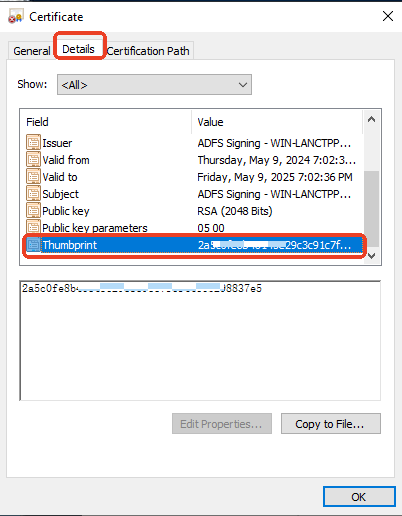Open the Show filter dropdown
The height and width of the screenshot is (516, 402).
[x=154, y=85]
